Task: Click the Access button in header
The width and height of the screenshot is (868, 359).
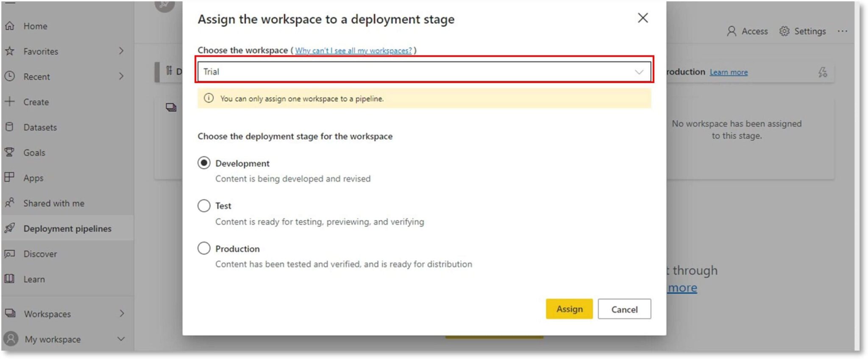Action: 747,31
